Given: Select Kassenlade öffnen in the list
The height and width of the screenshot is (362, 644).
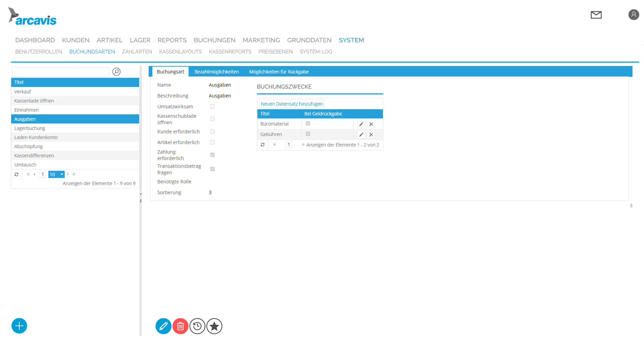Looking at the screenshot, I should pyautogui.click(x=75, y=101).
